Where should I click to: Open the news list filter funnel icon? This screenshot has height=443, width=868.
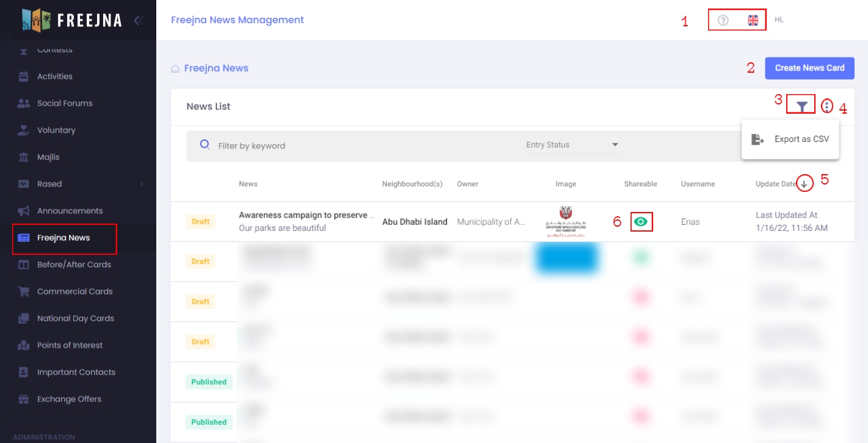click(801, 106)
